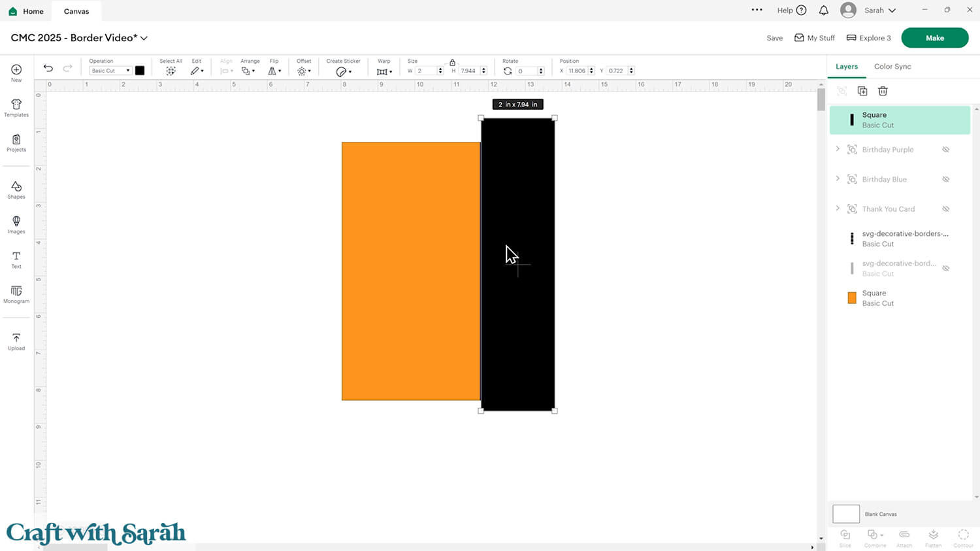Show the Birthday Purple layer

pos(945,150)
